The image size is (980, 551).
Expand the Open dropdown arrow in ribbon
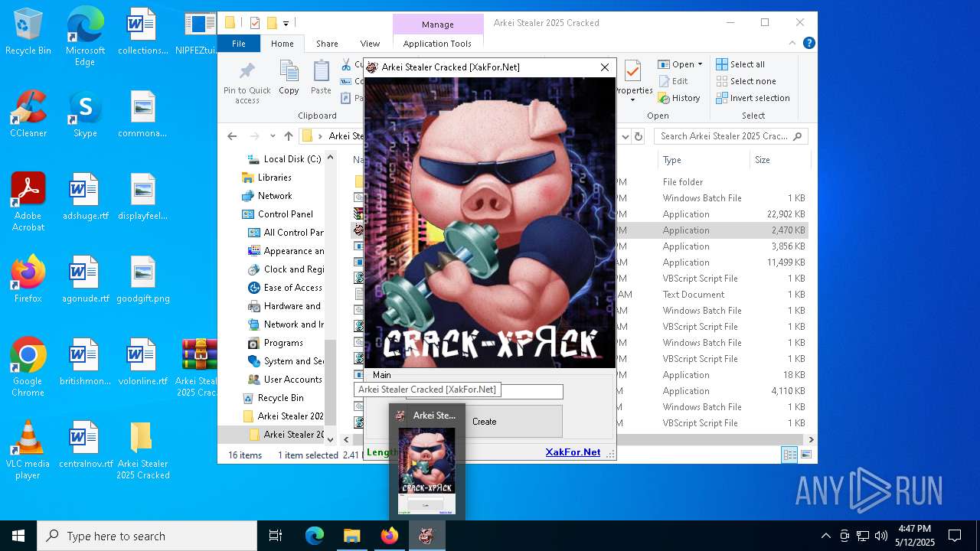pyautogui.click(x=700, y=64)
